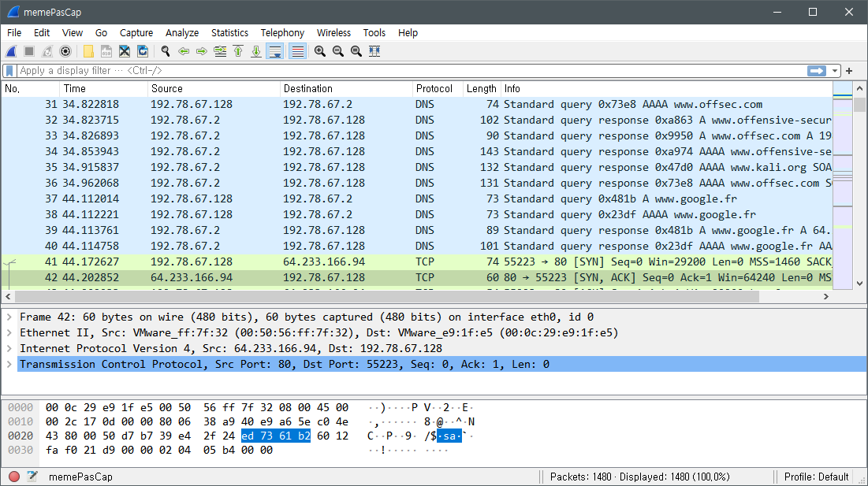Sort by Source column header
The height and width of the screenshot is (486, 868).
(214, 88)
